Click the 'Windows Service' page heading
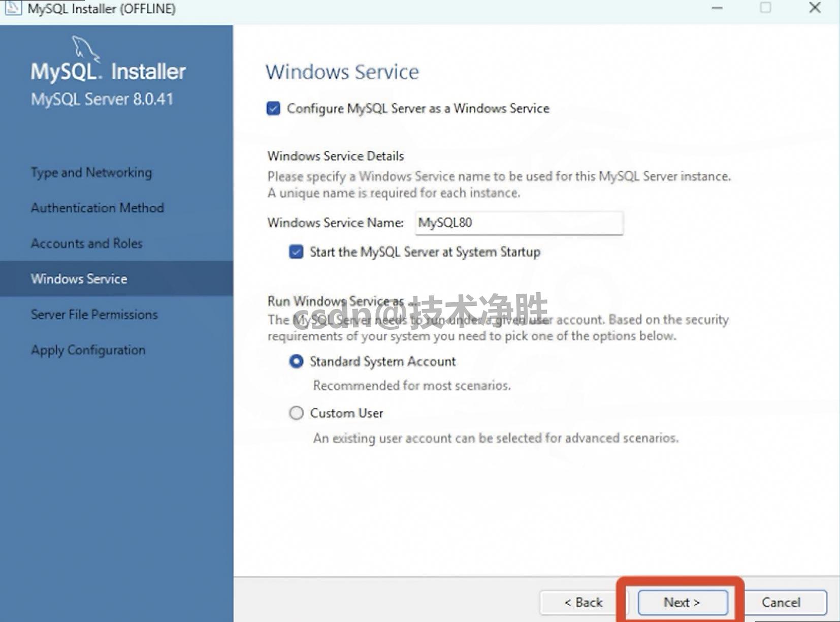This screenshot has height=622, width=840. tap(342, 72)
